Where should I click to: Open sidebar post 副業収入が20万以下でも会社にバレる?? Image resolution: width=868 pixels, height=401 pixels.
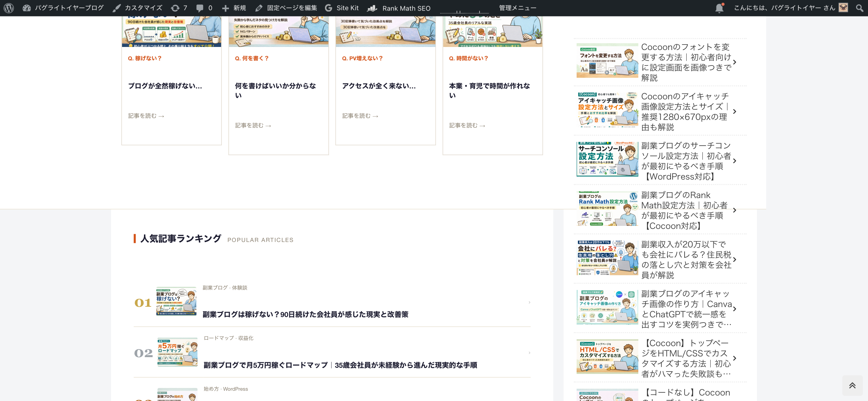pos(686,259)
